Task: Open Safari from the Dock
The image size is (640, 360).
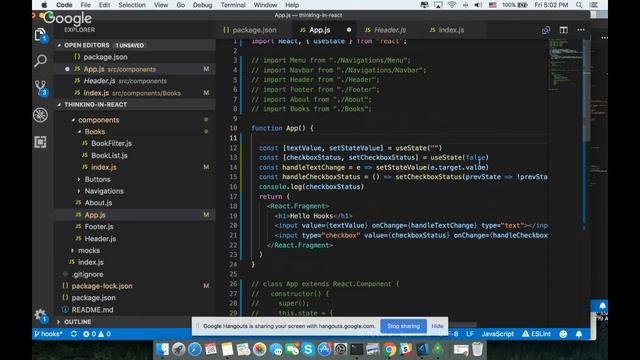Action: point(195,349)
